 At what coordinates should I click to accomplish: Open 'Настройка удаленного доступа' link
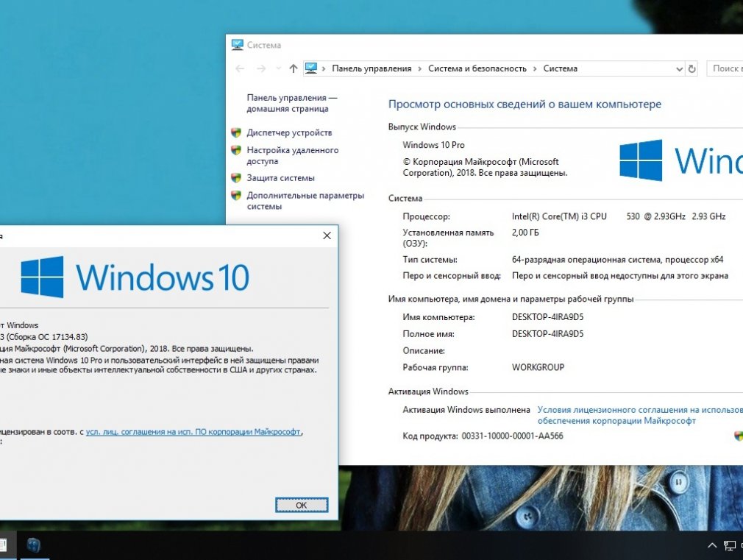click(292, 155)
